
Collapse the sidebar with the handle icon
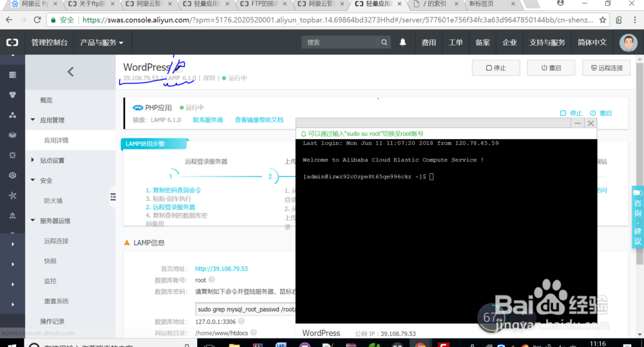pyautogui.click(x=113, y=197)
